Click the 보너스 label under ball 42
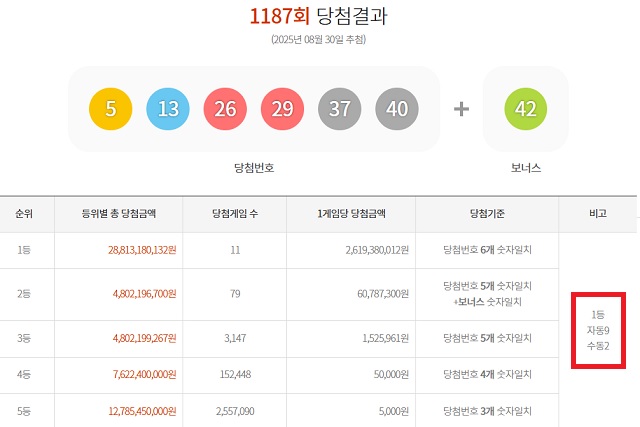Screen dimensions: 640x427 (518, 168)
